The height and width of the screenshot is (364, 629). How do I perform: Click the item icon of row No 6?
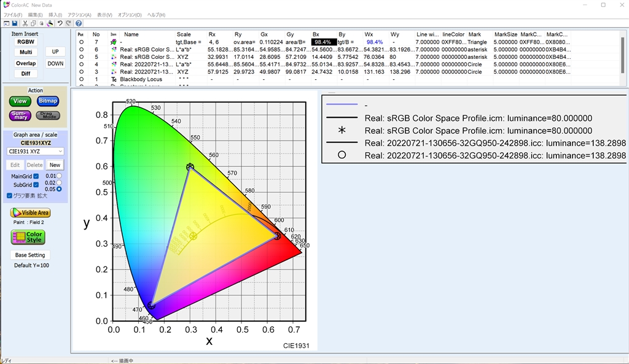click(114, 50)
